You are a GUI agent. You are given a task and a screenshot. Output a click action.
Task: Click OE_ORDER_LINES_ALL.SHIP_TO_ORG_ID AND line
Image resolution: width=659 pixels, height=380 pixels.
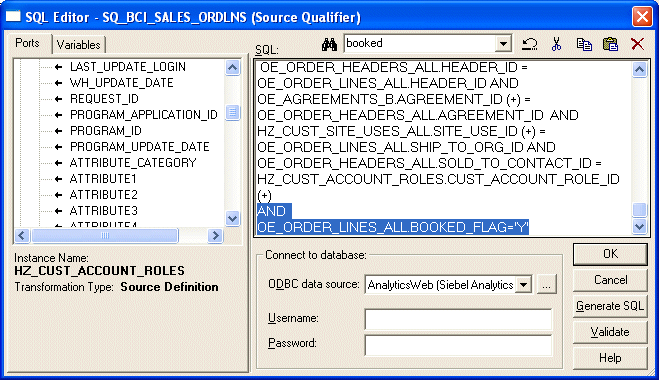[406, 147]
